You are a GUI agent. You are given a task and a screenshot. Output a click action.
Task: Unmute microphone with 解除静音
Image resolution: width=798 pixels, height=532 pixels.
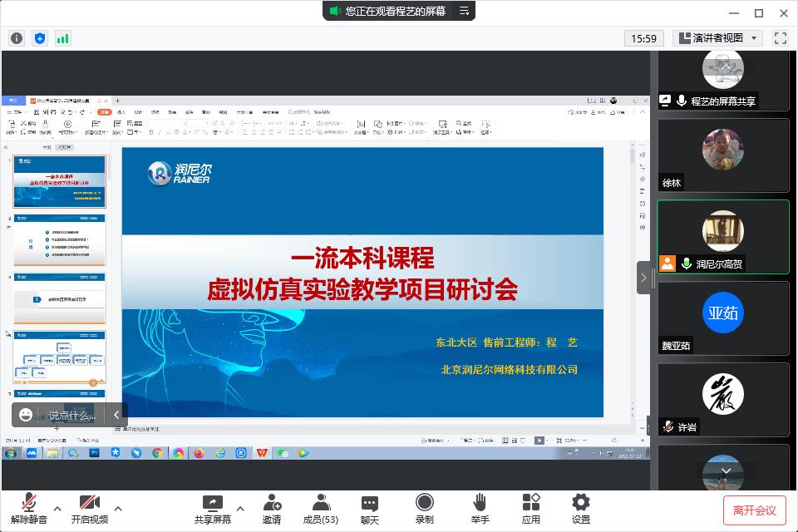tap(28, 509)
